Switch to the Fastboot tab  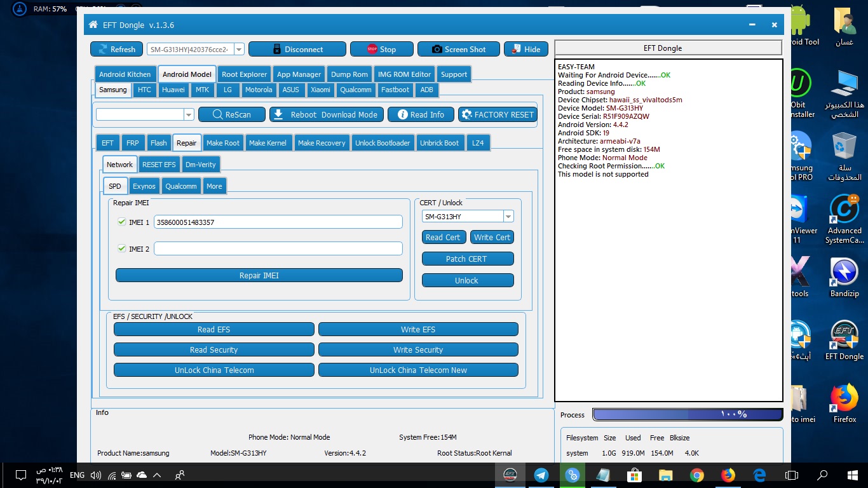tap(395, 90)
